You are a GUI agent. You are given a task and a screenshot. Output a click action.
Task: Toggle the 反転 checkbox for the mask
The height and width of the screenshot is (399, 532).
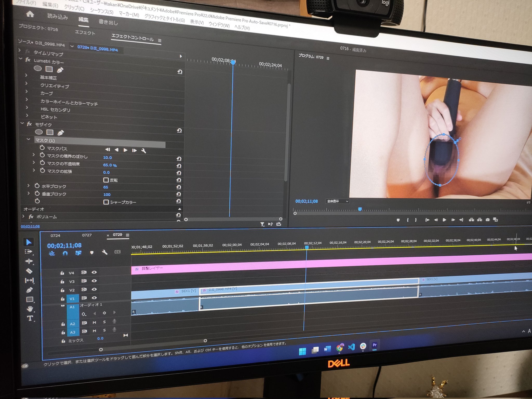pyautogui.click(x=106, y=180)
